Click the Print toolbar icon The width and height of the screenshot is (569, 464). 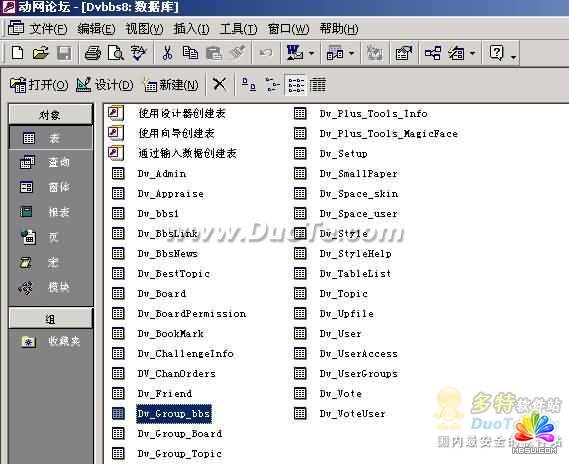pos(93,53)
